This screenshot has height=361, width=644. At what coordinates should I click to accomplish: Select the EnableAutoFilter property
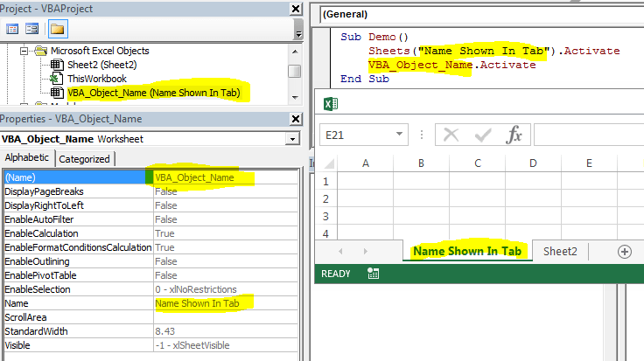[78, 219]
